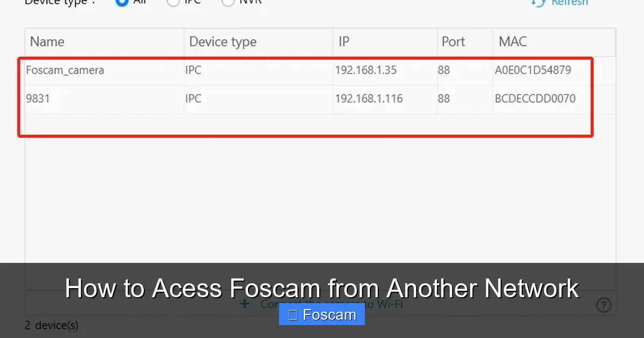The width and height of the screenshot is (644, 338).
Task: Switch device filter to NVR
Action: (x=228, y=2)
